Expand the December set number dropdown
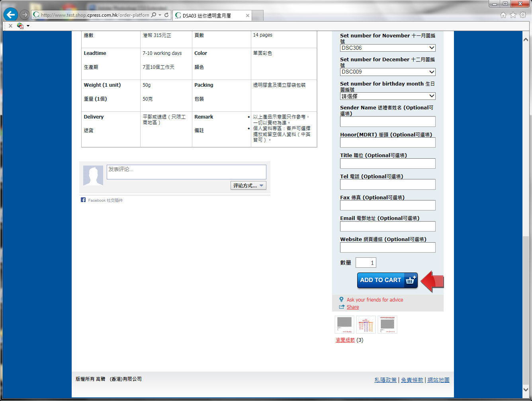Viewport: 532px width, 401px height. coord(387,72)
